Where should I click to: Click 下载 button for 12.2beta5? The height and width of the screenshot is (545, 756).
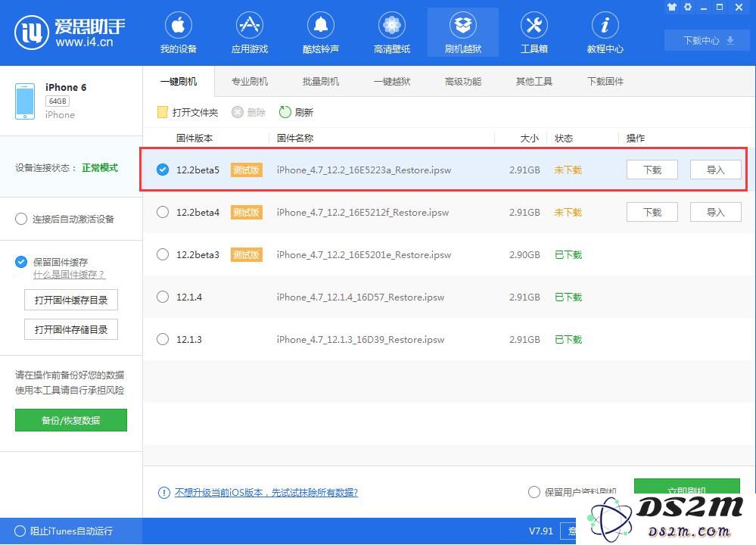coord(652,170)
